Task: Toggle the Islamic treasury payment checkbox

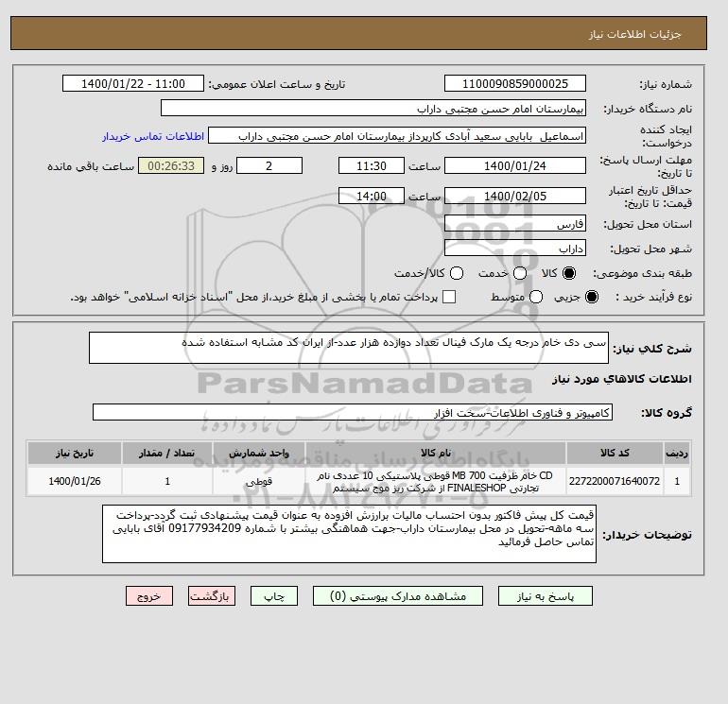Action: point(449,297)
